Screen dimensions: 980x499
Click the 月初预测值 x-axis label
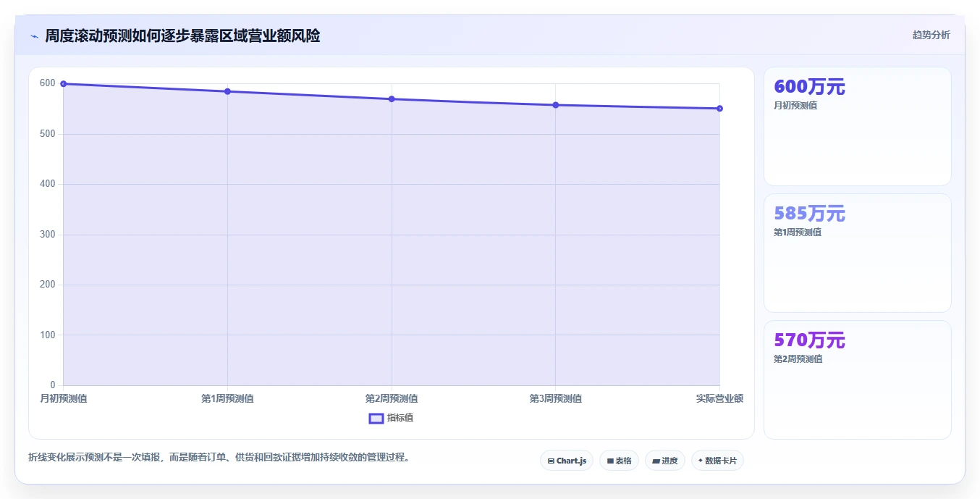[x=64, y=398]
